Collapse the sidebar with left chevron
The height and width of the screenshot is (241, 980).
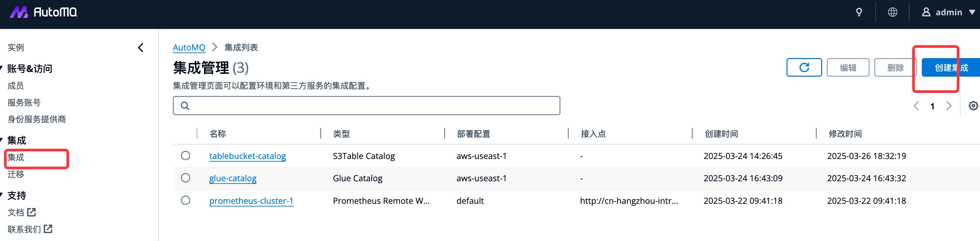[141, 47]
